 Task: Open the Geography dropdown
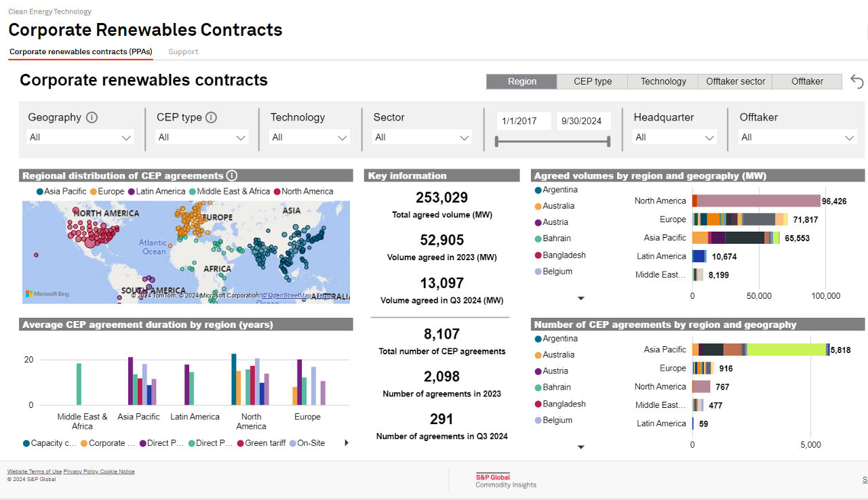click(x=80, y=138)
